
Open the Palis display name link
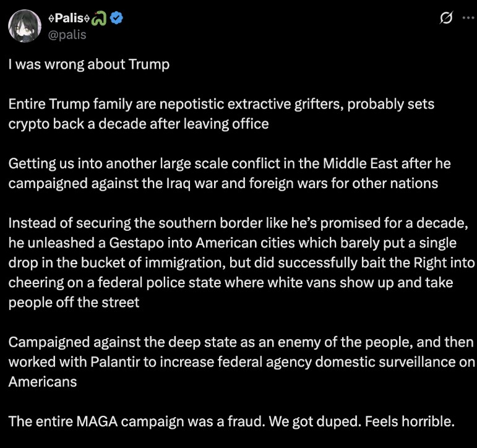pyautogui.click(x=69, y=19)
